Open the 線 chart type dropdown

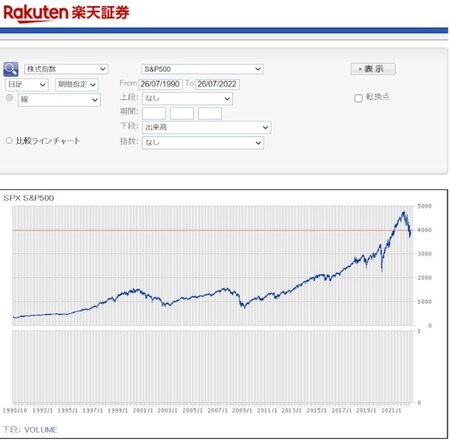[x=59, y=100]
